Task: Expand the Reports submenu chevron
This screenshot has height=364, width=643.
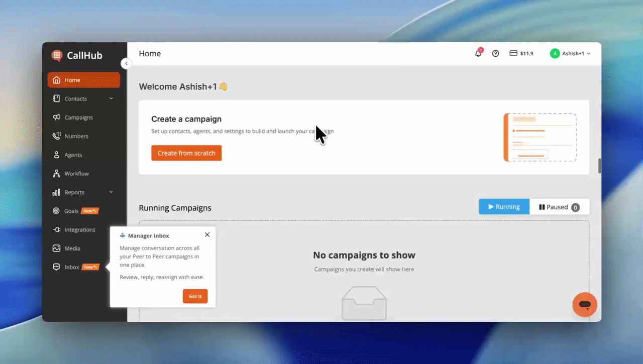Action: [111, 192]
